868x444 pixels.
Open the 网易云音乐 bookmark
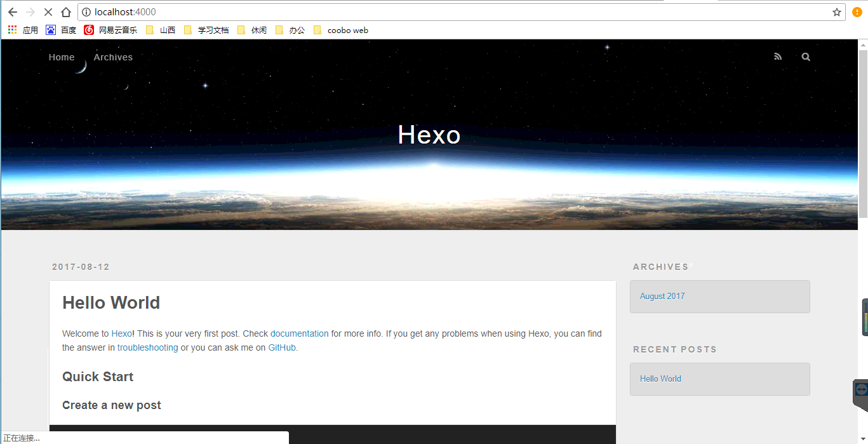(x=110, y=30)
